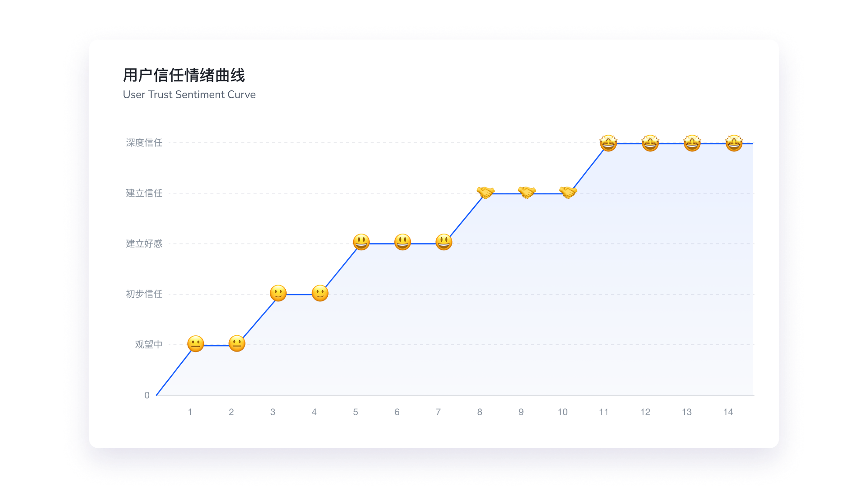Click the 0 label at the y-axis origin
This screenshot has width=868, height=488.
coord(147,394)
